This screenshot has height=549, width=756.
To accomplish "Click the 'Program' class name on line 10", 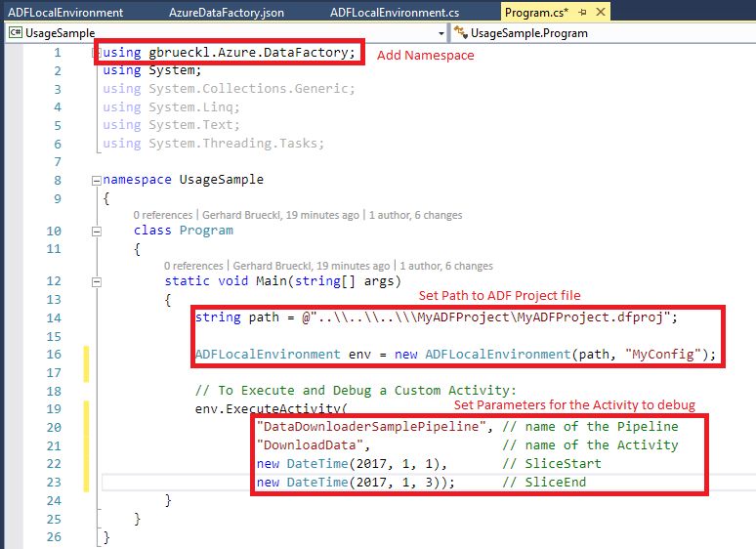I will 206,231.
